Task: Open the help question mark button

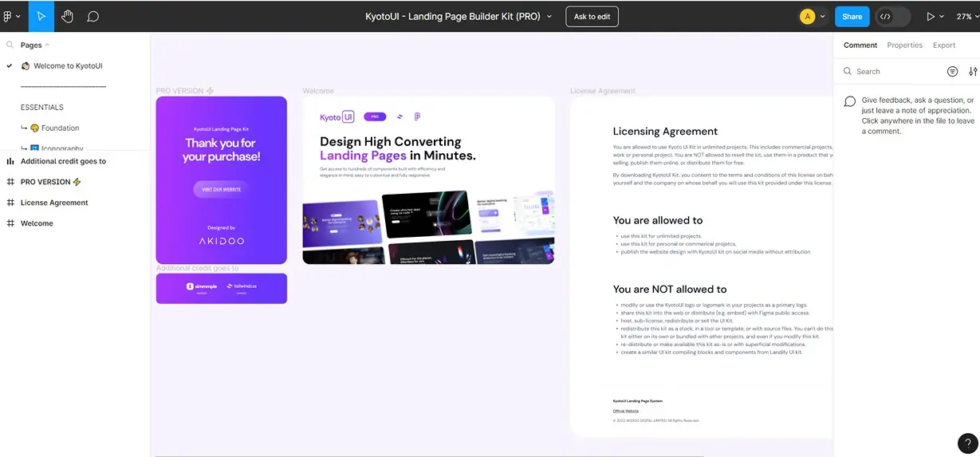Action: [966, 443]
